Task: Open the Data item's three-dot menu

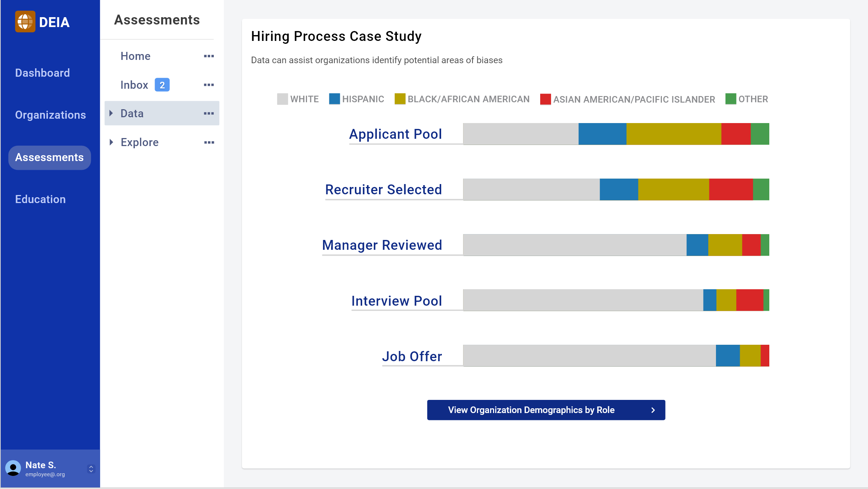Action: click(x=209, y=114)
